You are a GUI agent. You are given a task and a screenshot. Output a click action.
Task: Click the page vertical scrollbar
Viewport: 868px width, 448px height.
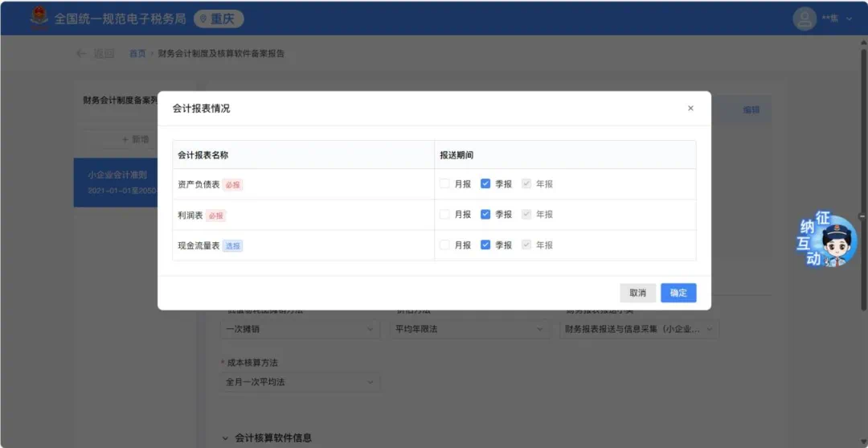(x=863, y=179)
